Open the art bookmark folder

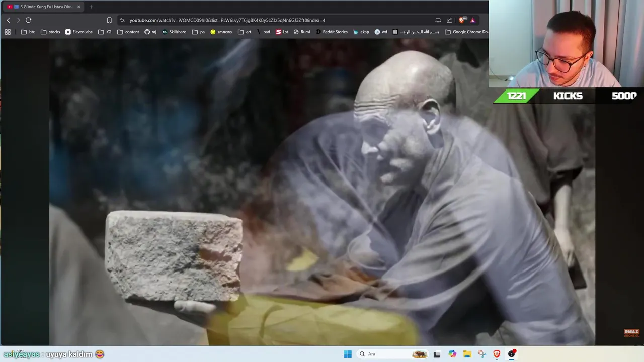245,32
